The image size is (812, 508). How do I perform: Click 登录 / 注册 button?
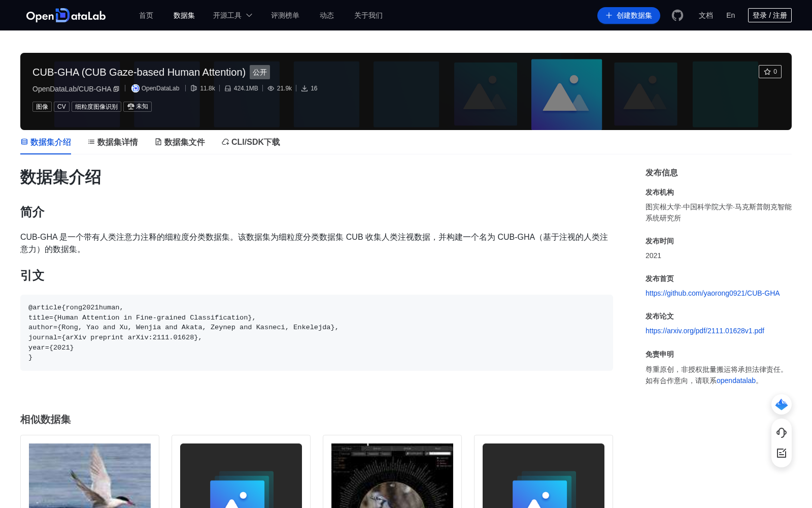click(770, 15)
